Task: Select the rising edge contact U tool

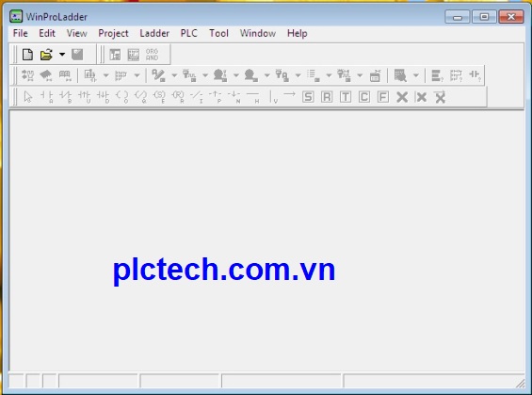Action: point(84,97)
